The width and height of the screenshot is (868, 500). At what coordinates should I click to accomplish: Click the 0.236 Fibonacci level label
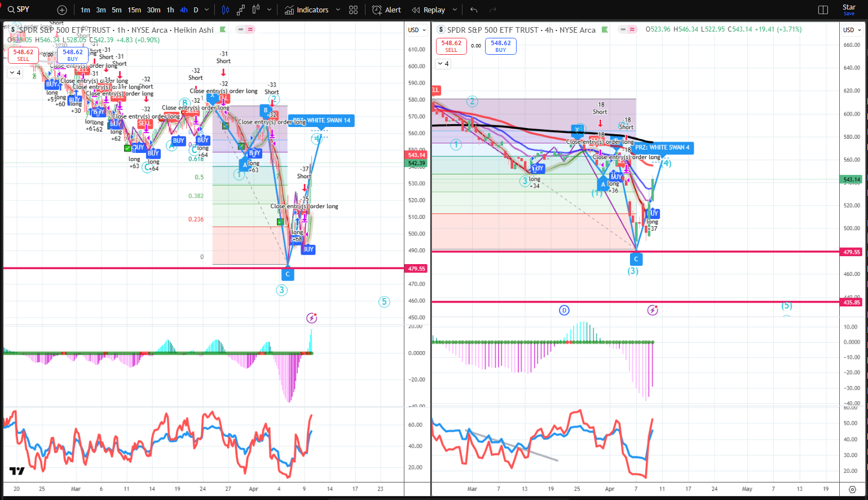(196, 219)
